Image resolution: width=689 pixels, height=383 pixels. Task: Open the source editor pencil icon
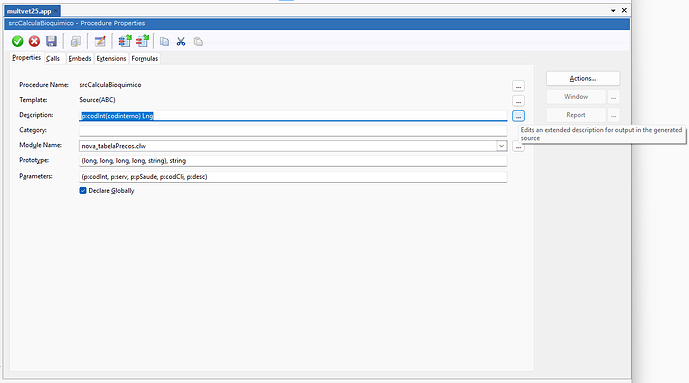coord(100,41)
